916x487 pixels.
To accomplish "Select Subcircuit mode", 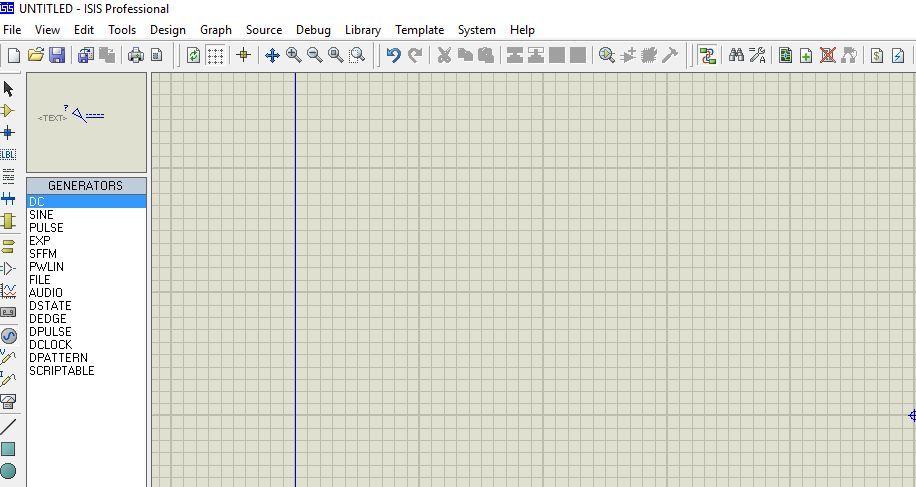I will [8, 221].
